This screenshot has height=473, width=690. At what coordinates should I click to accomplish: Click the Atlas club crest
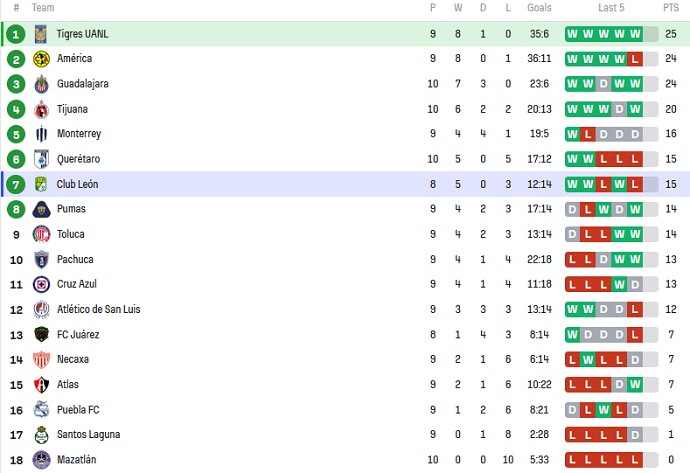tap(41, 384)
